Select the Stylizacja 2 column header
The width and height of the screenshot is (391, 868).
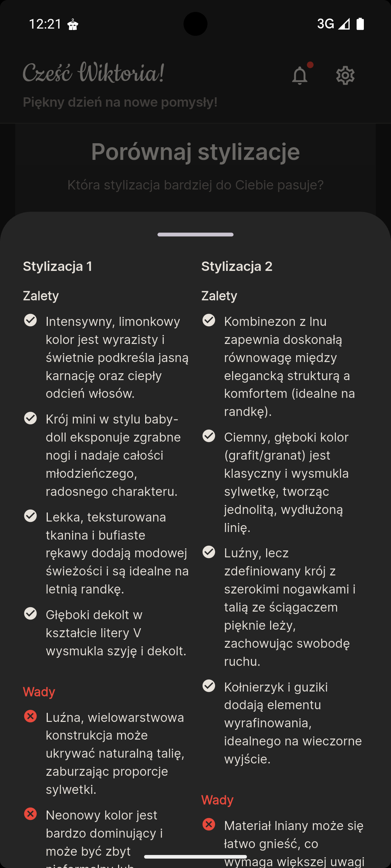pos(237,266)
